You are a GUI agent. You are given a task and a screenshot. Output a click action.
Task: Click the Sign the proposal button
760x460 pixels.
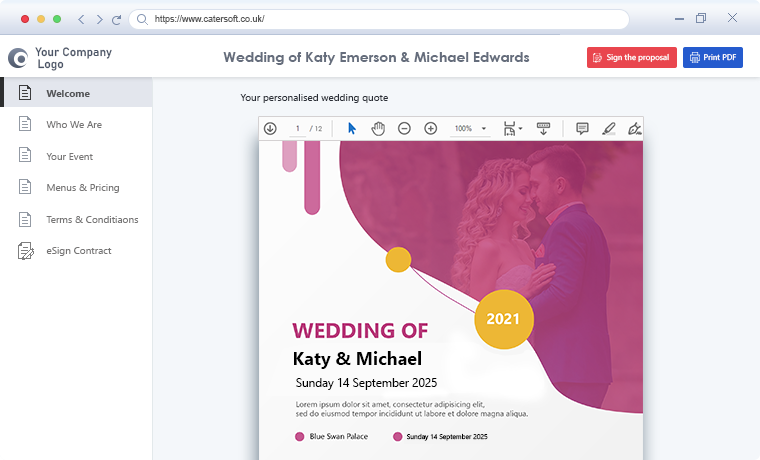click(x=631, y=58)
